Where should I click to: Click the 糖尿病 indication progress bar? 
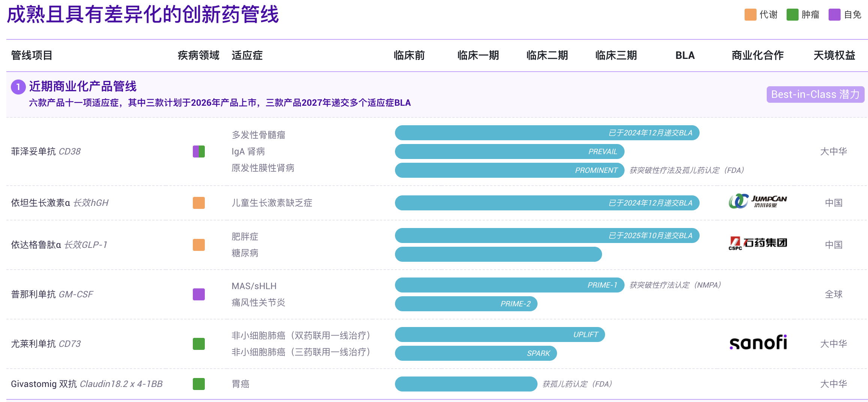498,254
